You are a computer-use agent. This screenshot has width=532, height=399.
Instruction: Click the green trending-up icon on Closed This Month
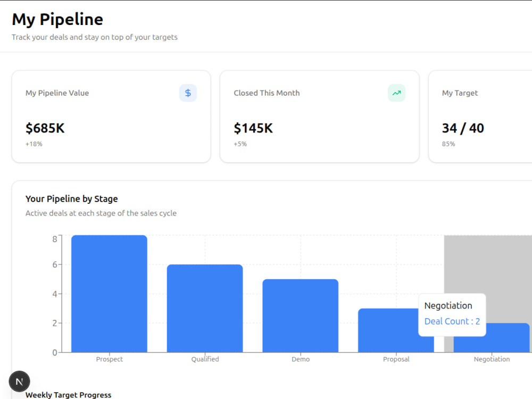396,93
